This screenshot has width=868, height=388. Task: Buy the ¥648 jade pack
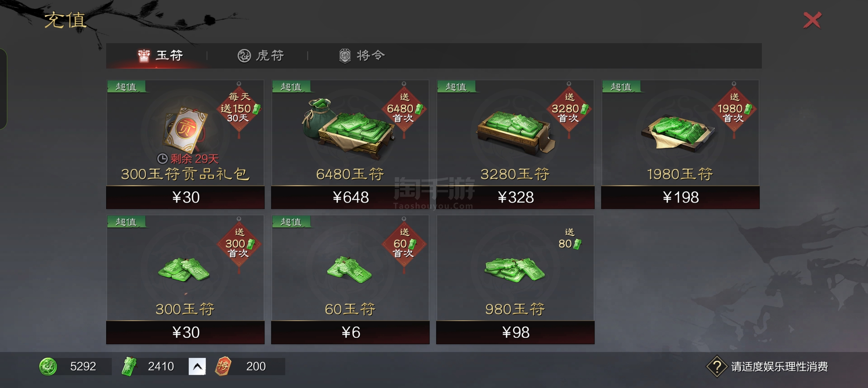coord(350,197)
